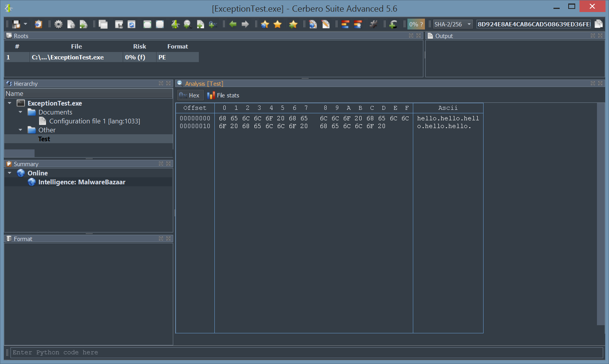Click the green-cornered view icon
The image size is (609, 364).
(147, 24)
